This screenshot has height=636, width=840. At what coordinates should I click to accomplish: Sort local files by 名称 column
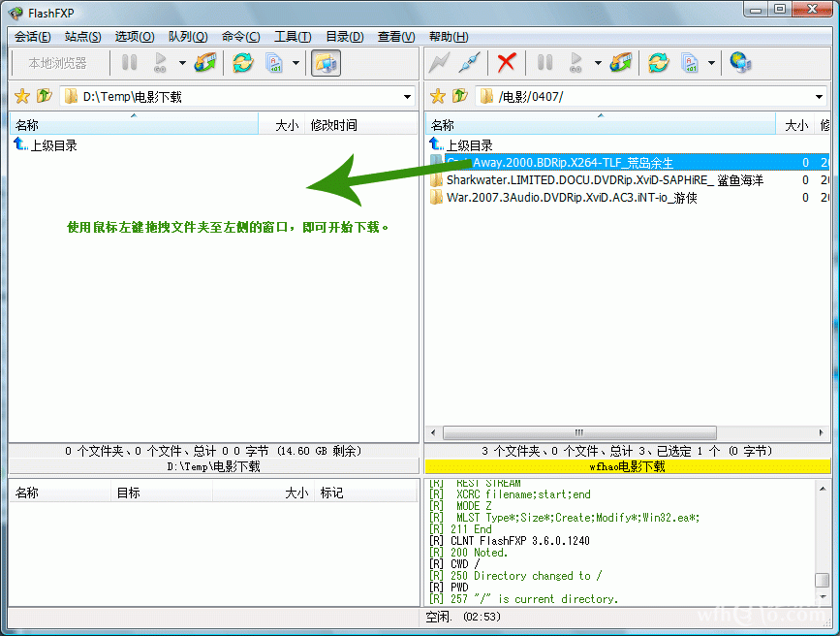(134, 124)
